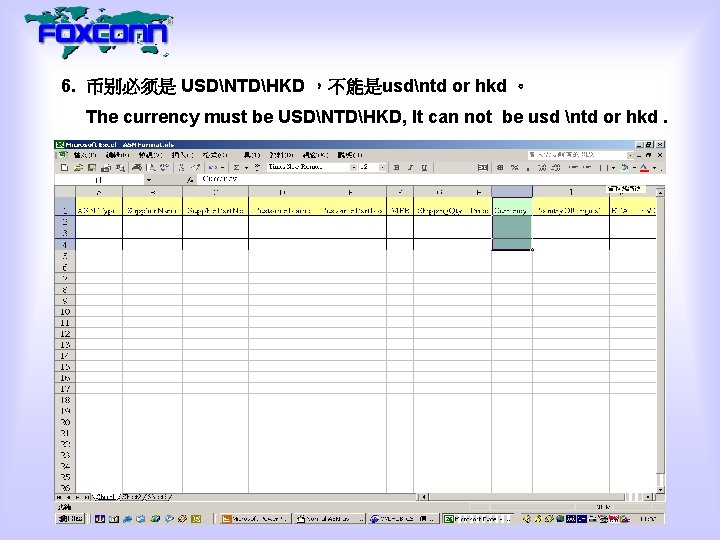Open the File menu in Excel
The width and height of the screenshot is (720, 540).
coord(85,155)
